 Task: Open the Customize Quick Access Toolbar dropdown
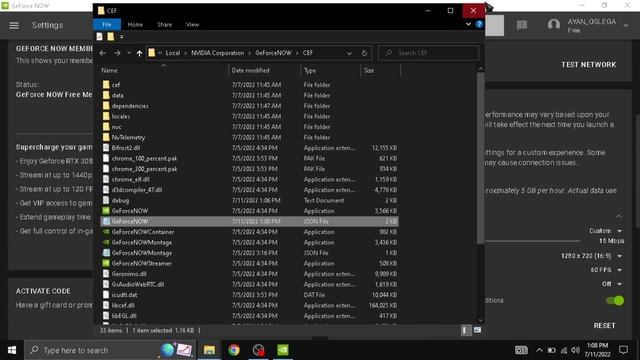point(122,37)
